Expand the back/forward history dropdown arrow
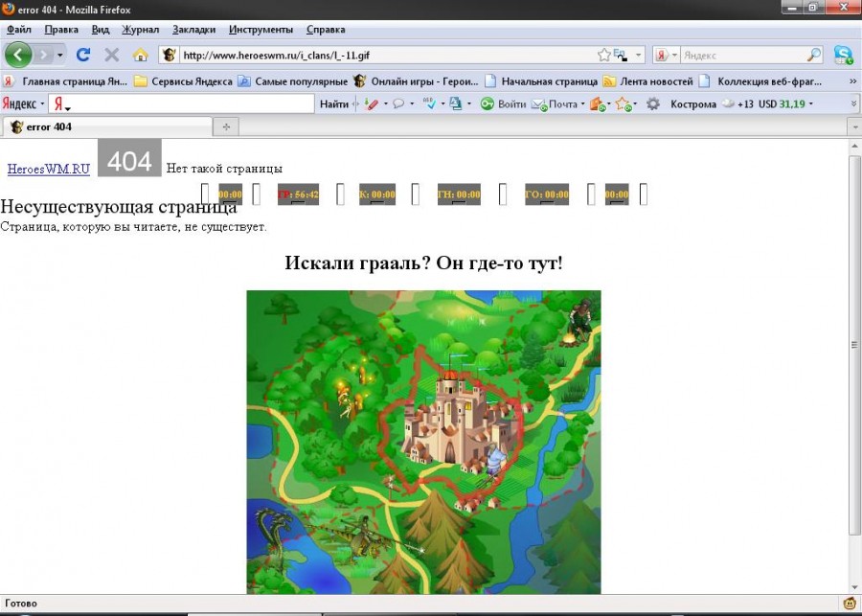The height and width of the screenshot is (616, 862). click(60, 55)
